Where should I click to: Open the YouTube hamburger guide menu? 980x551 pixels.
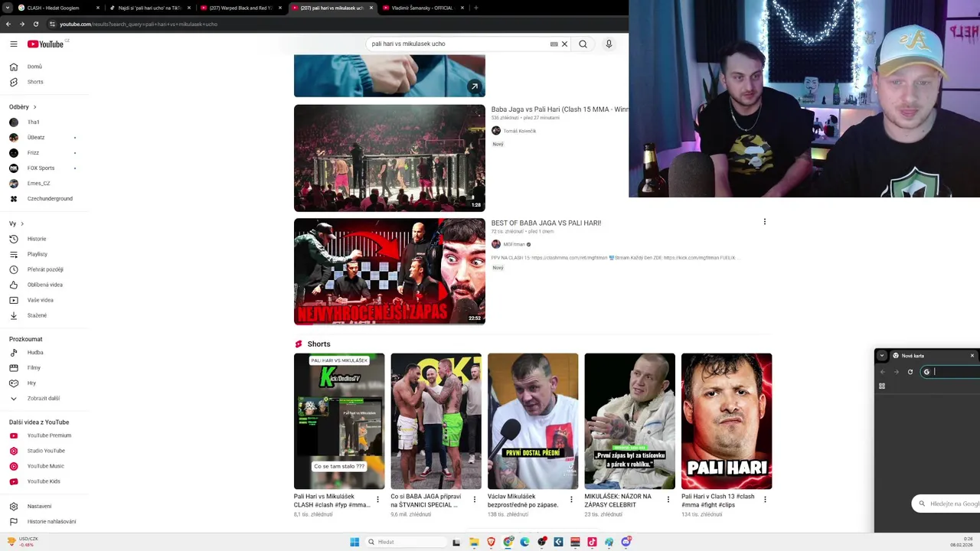13,44
